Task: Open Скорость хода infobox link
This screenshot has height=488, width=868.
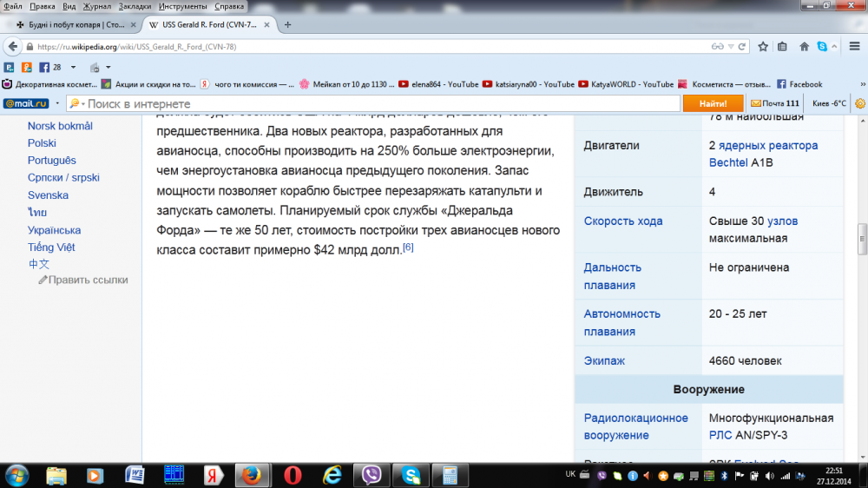Action: click(x=622, y=221)
